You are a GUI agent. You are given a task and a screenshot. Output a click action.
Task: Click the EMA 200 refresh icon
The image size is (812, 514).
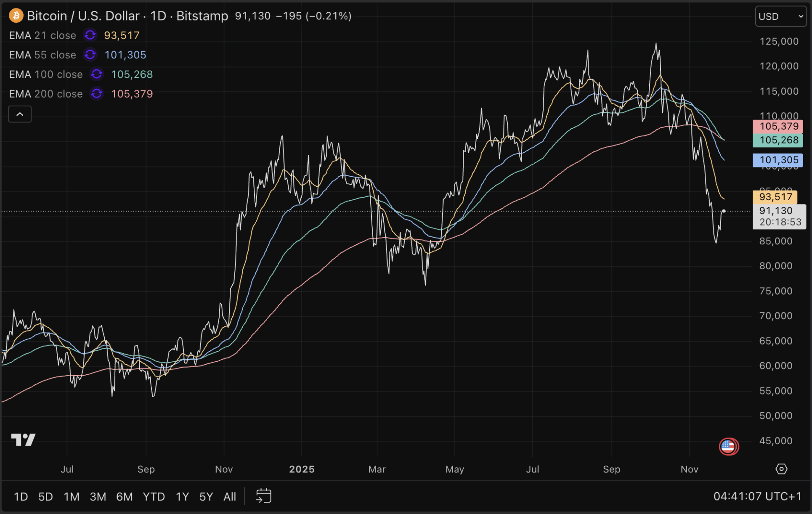tap(97, 94)
